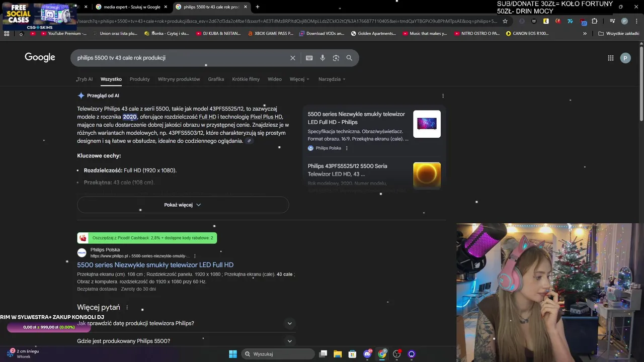Switch to the Produkty tab

139,79
